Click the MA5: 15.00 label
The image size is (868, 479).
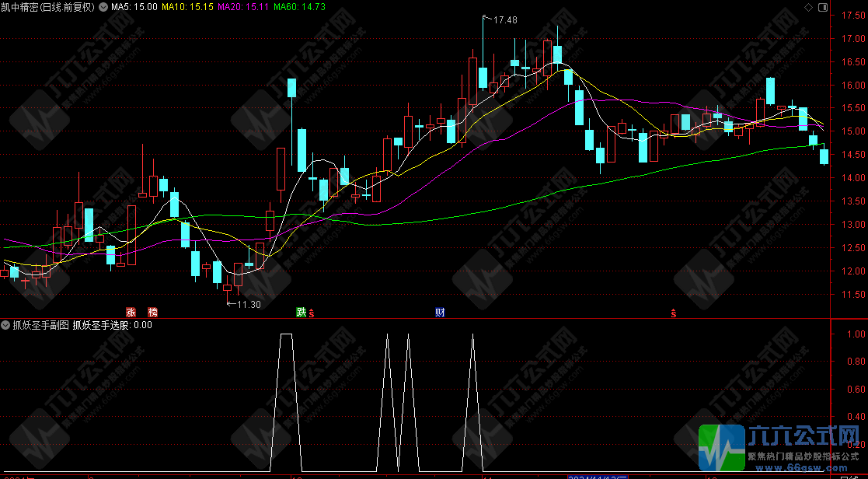click(134, 7)
